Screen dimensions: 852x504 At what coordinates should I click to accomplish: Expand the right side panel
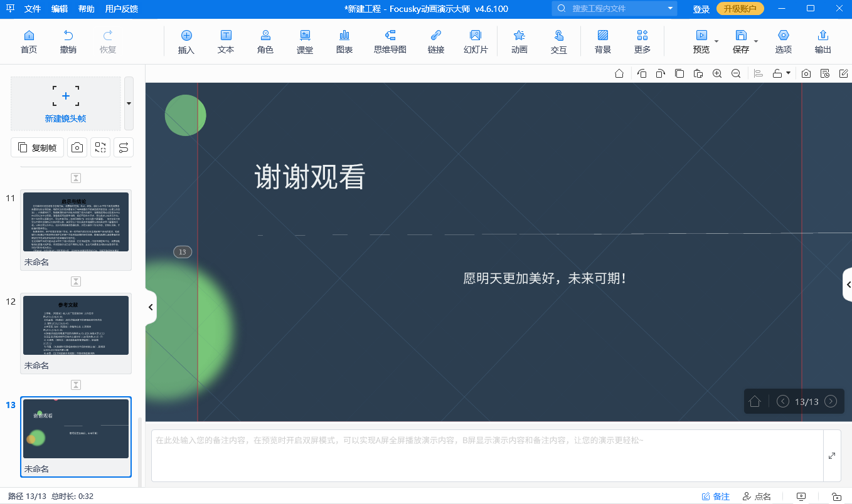[x=847, y=286]
